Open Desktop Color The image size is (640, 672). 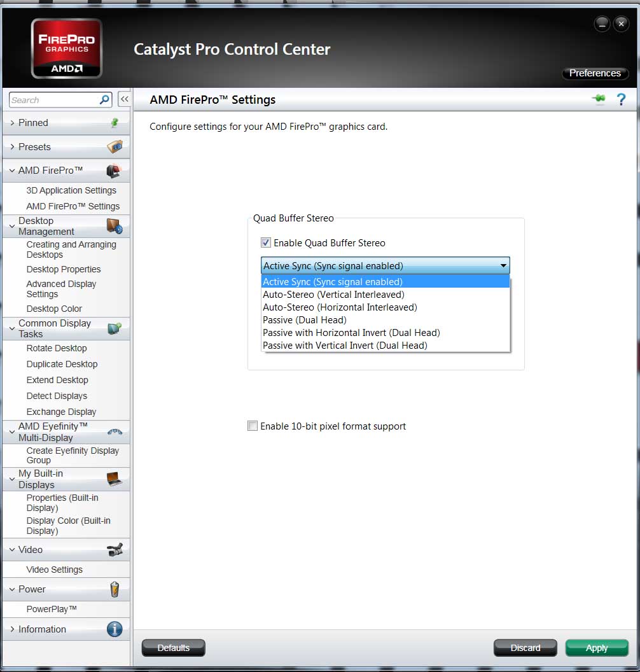54,309
